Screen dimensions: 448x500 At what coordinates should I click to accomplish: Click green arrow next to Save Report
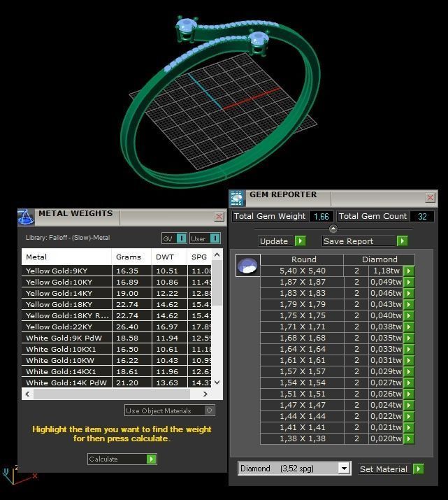(403, 241)
